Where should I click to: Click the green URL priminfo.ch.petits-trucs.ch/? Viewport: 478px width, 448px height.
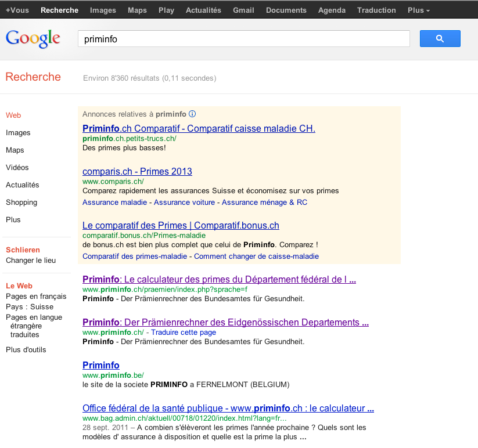point(130,139)
